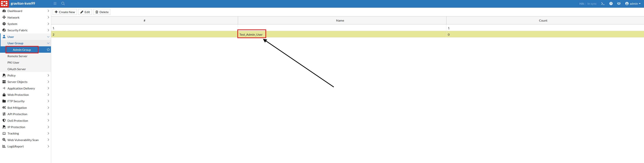Click the System gear icon
Screen dimensions: 644x163
4,24
